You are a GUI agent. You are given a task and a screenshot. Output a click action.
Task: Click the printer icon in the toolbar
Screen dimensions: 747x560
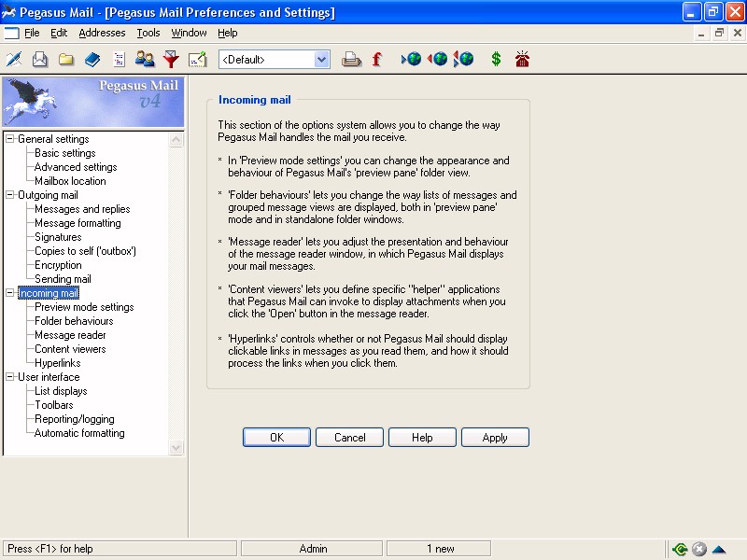pyautogui.click(x=352, y=60)
